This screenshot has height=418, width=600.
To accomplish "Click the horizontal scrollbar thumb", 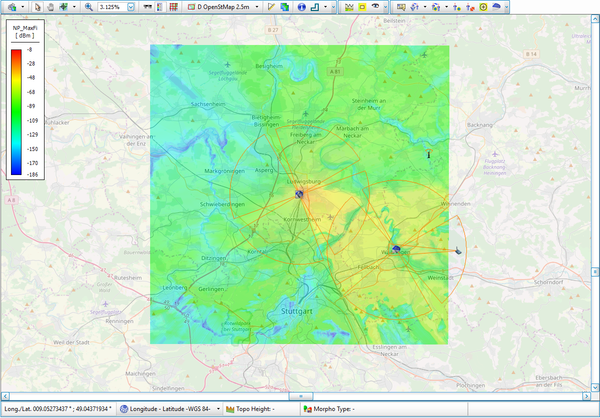I will pos(301,396).
